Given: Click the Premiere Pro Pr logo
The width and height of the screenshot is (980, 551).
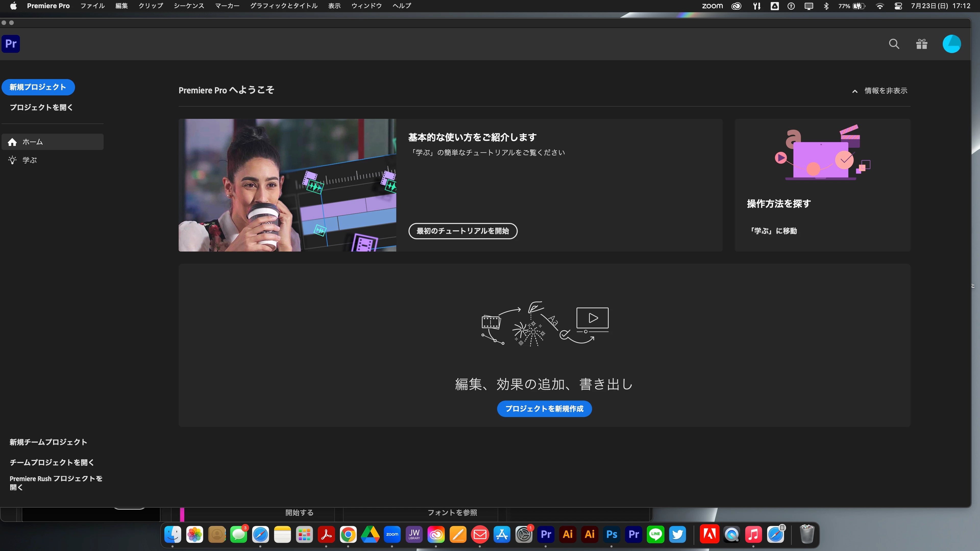Looking at the screenshot, I should pos(11,44).
